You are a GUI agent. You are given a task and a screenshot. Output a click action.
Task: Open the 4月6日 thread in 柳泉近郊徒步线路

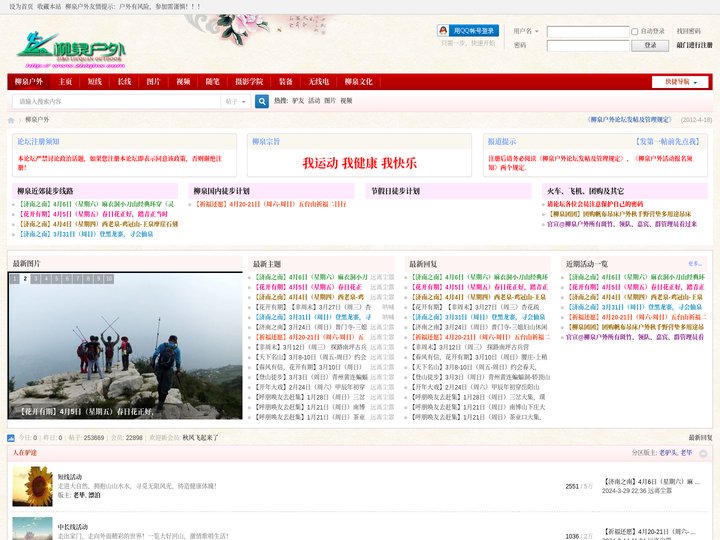click(x=96, y=204)
